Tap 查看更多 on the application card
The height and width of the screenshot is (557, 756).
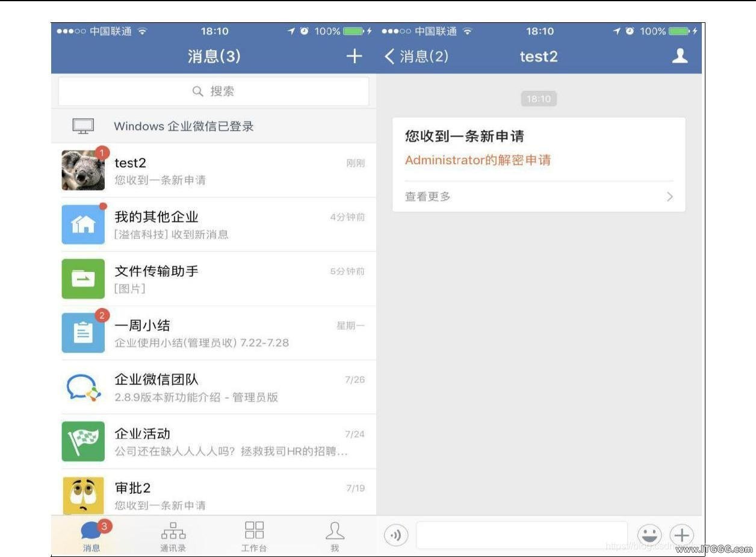428,197
